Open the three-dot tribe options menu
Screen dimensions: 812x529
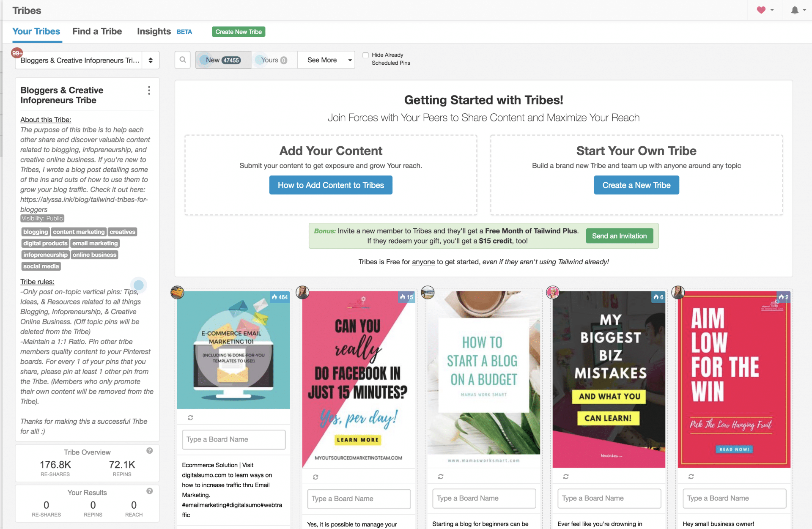pos(149,90)
